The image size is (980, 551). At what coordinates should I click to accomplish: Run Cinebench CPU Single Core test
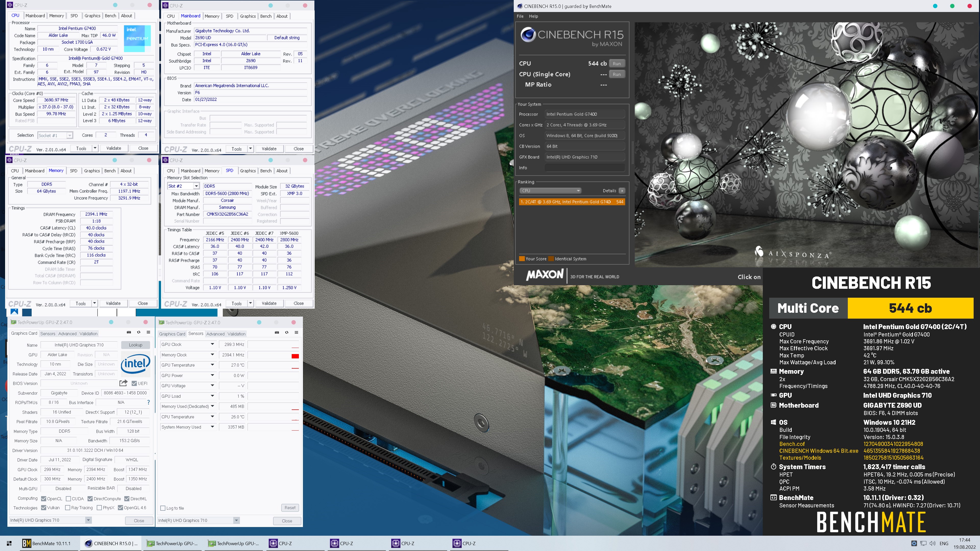click(x=617, y=74)
